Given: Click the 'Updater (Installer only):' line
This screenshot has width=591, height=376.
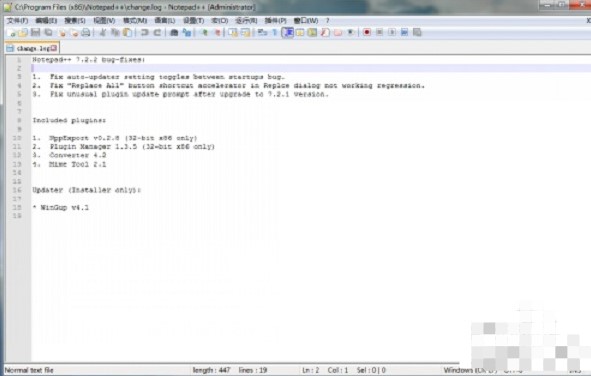Looking at the screenshot, I should coord(86,190).
